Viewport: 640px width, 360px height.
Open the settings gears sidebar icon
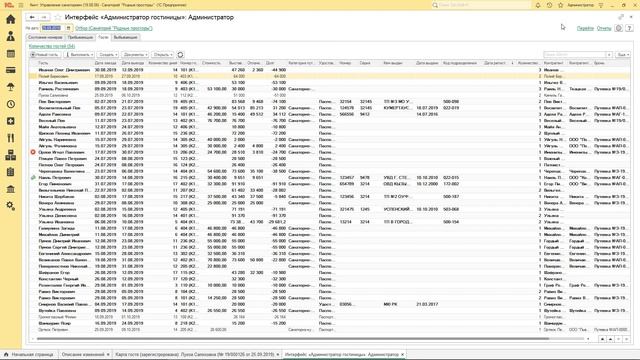tap(11, 206)
